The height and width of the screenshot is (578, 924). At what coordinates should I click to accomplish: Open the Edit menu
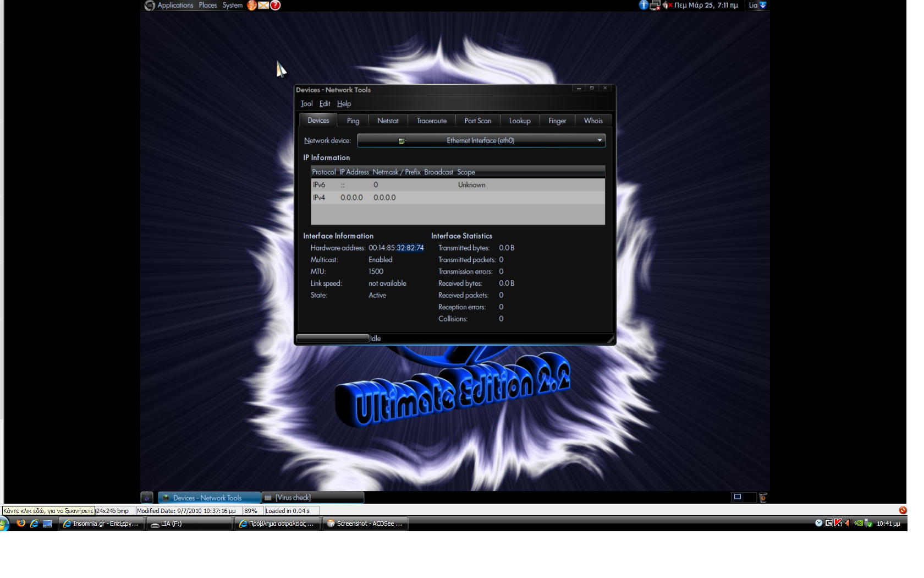324,103
